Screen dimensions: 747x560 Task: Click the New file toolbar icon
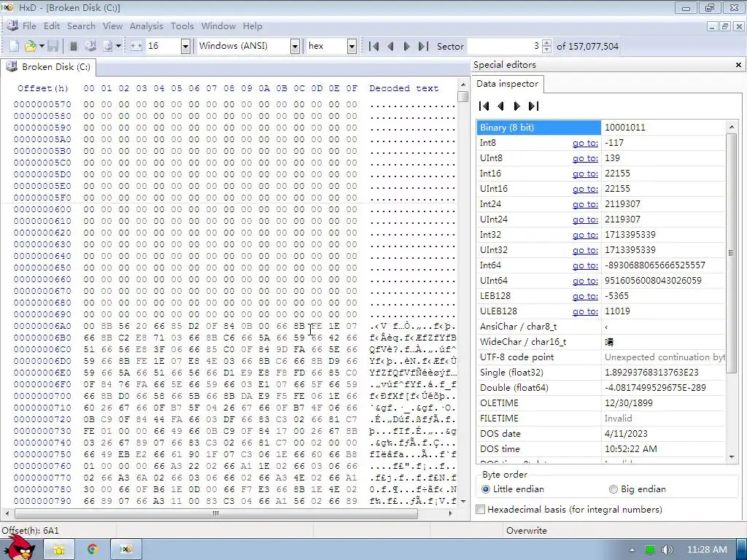15,46
